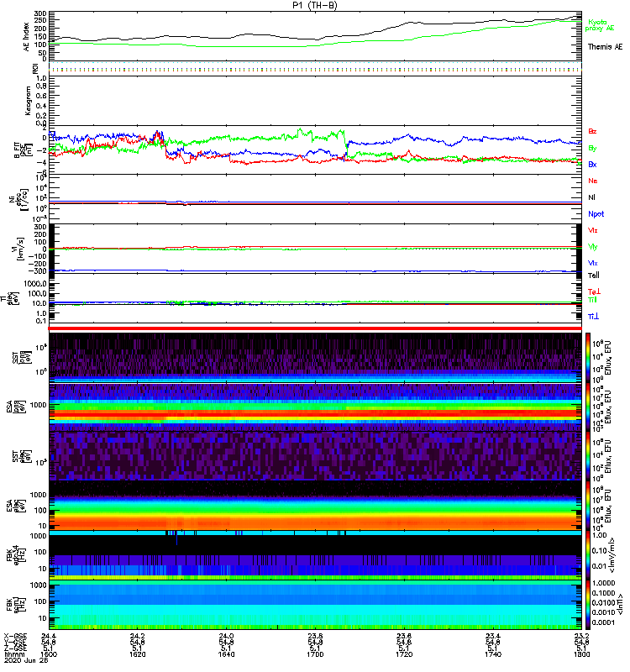
Task: Click the AE Index axis title
Action: click(x=27, y=36)
